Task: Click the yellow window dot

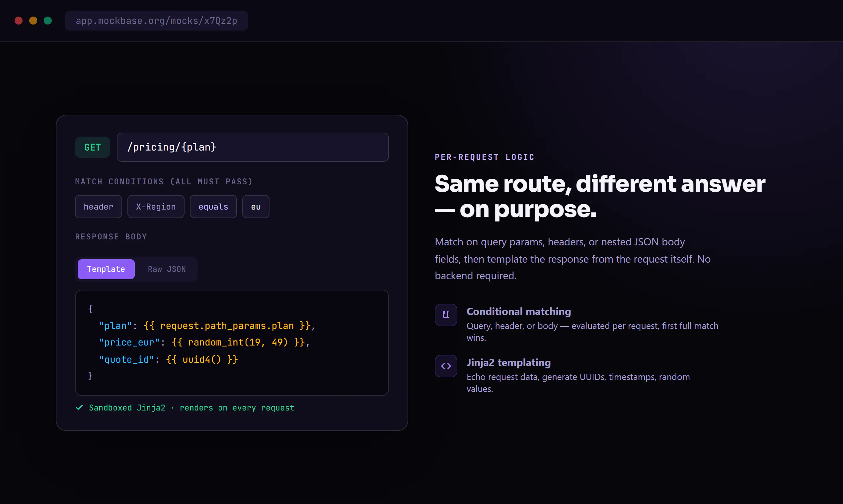Action: point(33,21)
